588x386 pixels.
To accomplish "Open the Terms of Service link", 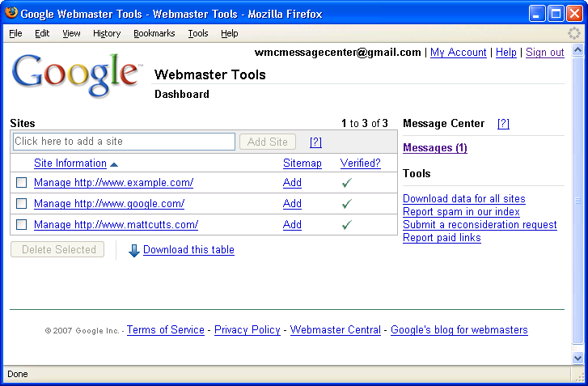I will click(165, 329).
